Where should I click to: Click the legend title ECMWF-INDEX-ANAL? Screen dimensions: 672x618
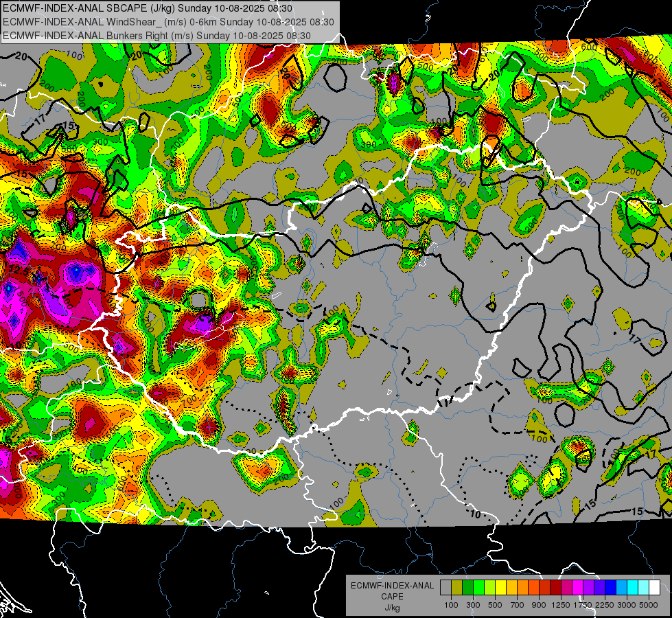(x=392, y=586)
